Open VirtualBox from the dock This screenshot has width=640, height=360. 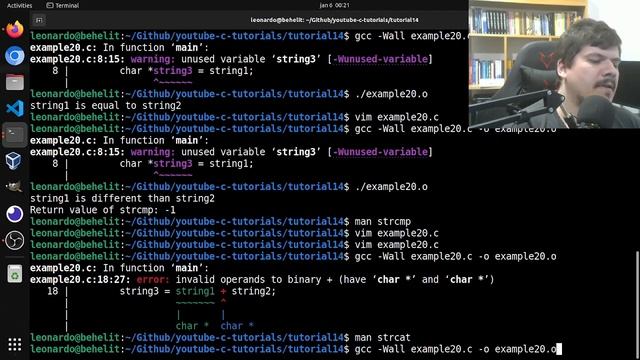pos(13,160)
